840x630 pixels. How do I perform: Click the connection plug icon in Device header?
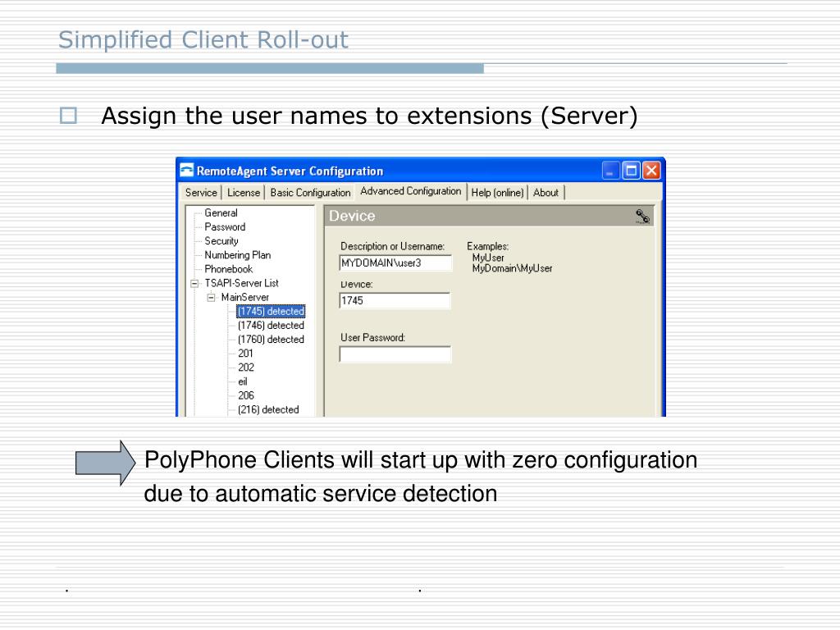click(x=642, y=217)
